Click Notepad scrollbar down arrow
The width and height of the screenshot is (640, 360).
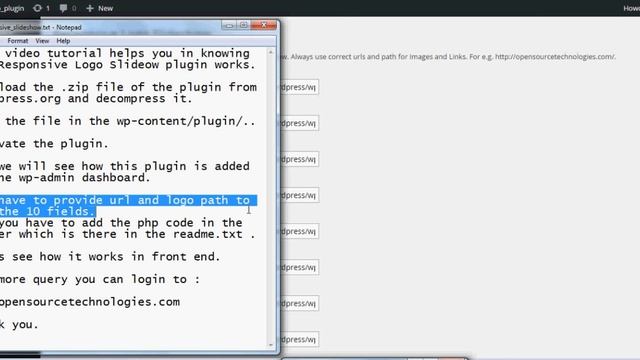point(271,345)
